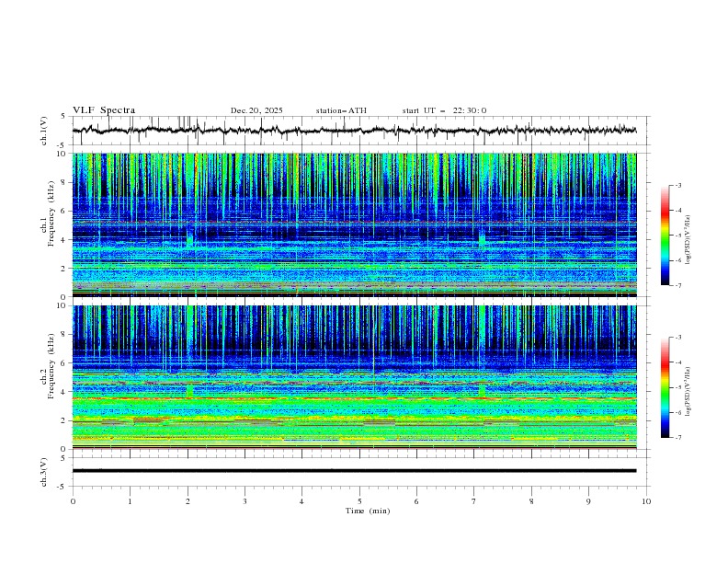Click the ch.2 'Frequency (kHz)' axis label
The width and height of the screenshot is (728, 563).
tap(51, 366)
